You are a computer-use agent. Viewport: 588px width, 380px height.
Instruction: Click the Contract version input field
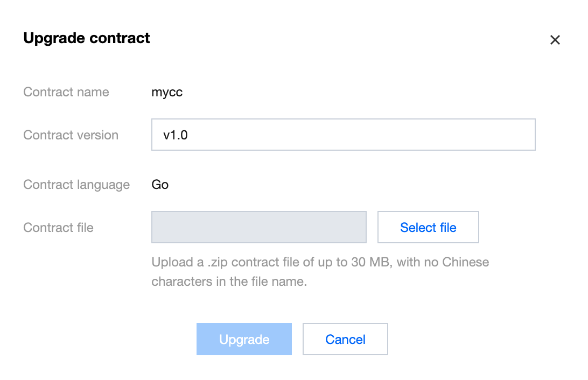(343, 135)
